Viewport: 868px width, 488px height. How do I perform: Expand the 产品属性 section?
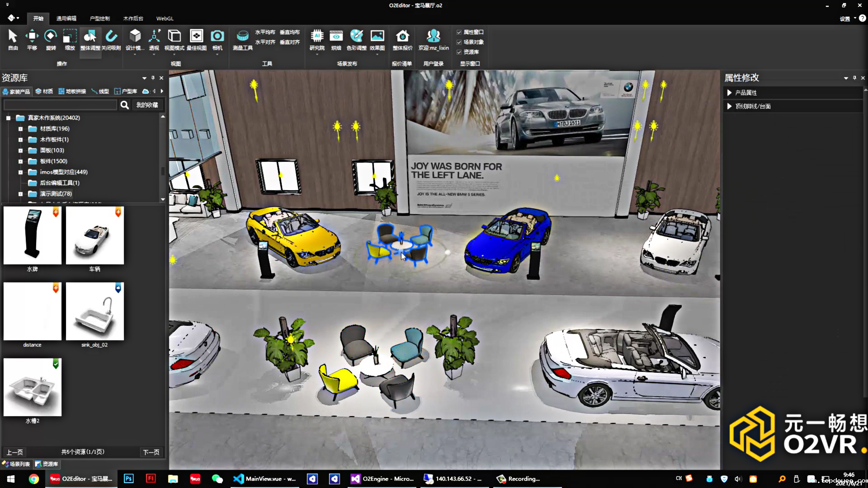729,93
